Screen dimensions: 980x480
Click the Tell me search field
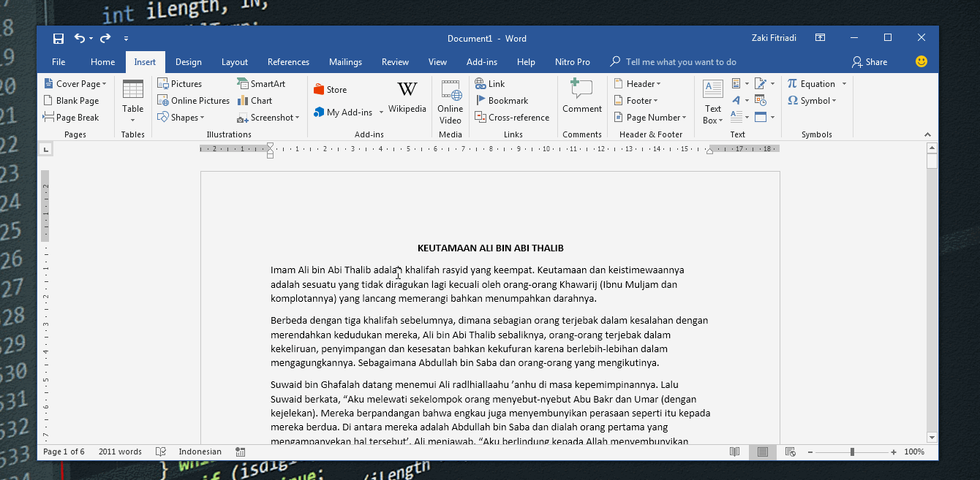tap(680, 62)
